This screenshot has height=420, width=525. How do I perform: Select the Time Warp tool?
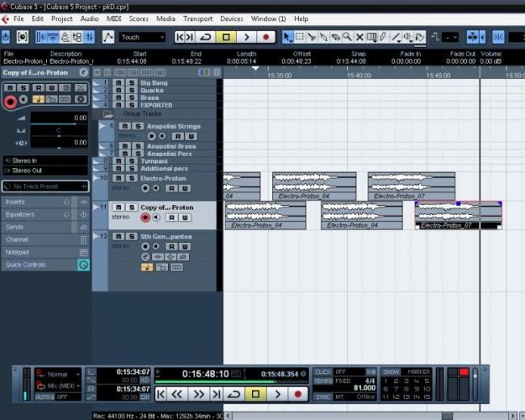pos(372,37)
